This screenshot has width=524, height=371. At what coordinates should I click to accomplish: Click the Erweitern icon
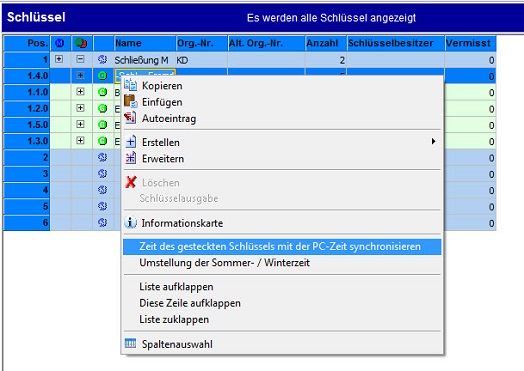130,158
